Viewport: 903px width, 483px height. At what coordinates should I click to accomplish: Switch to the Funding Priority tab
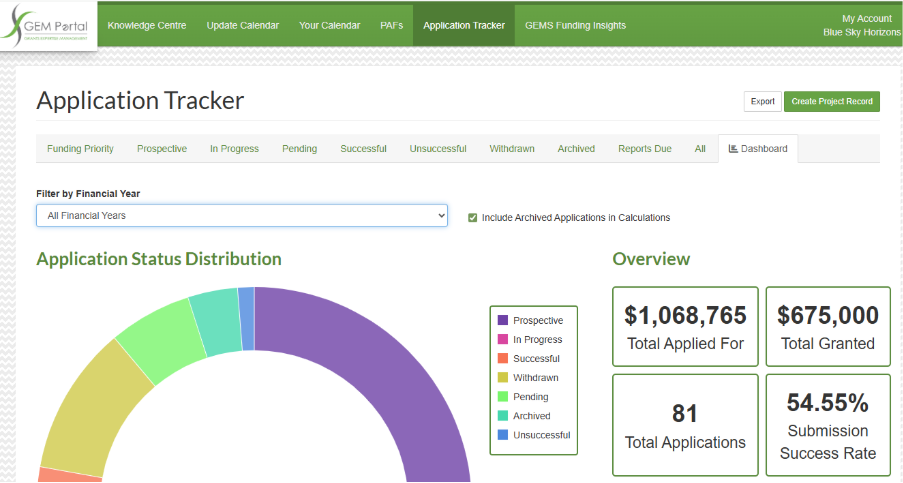(80, 149)
